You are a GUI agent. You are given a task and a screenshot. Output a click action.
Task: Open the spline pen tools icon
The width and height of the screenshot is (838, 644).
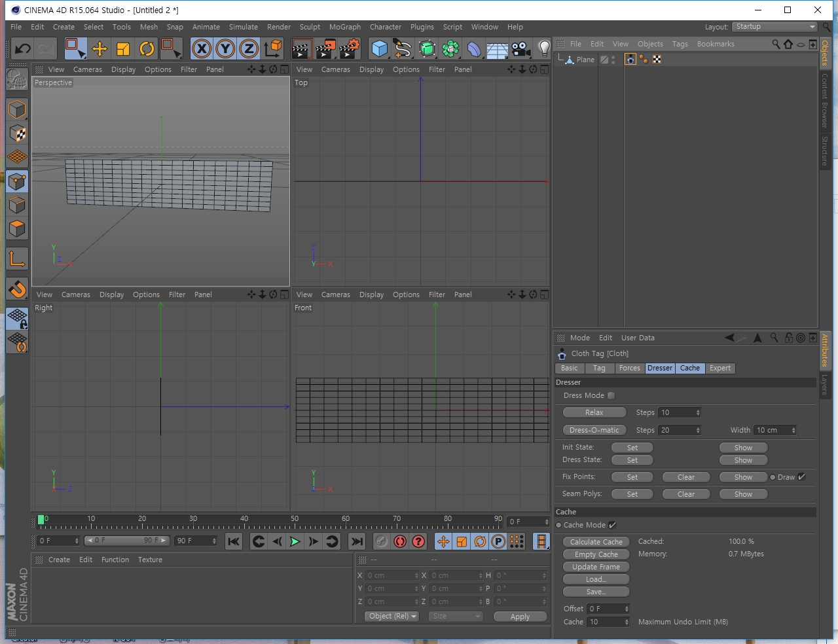tap(403, 48)
